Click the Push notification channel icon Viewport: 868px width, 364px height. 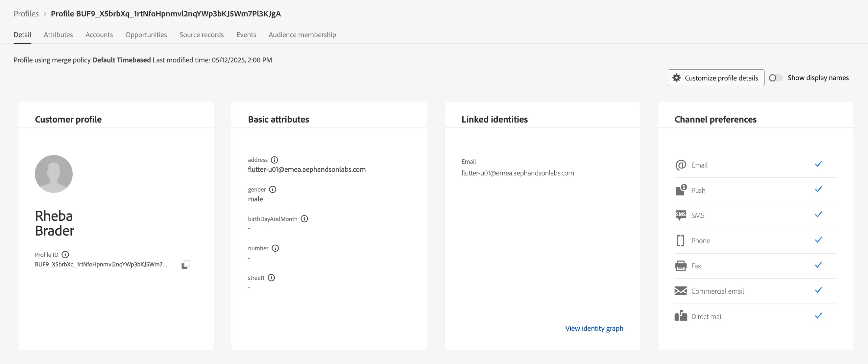point(681,190)
